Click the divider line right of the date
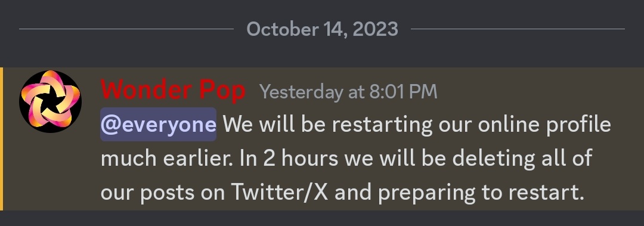The image size is (644, 226). coord(518,29)
